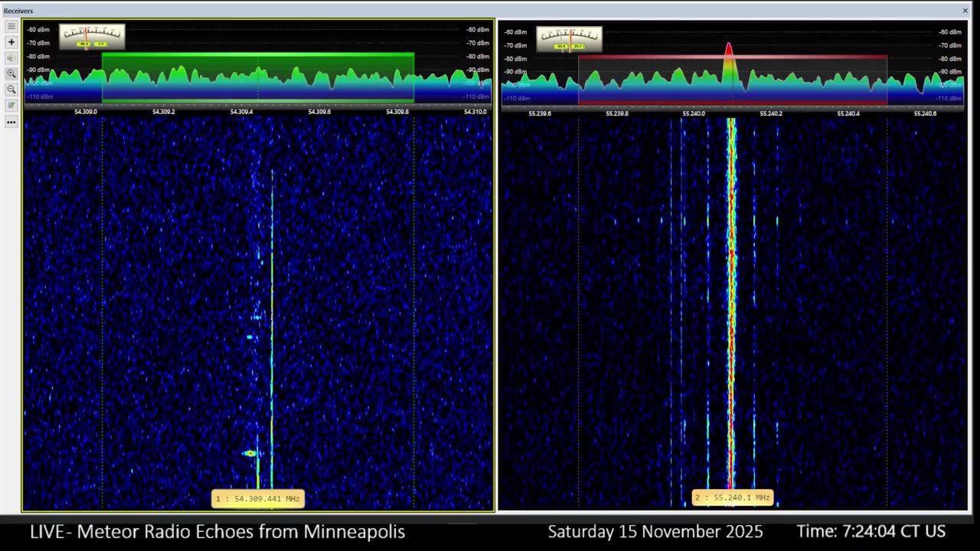The image size is (980, 551).
Task: Click the 55.240.6 frequency tick label
Action: (x=925, y=113)
